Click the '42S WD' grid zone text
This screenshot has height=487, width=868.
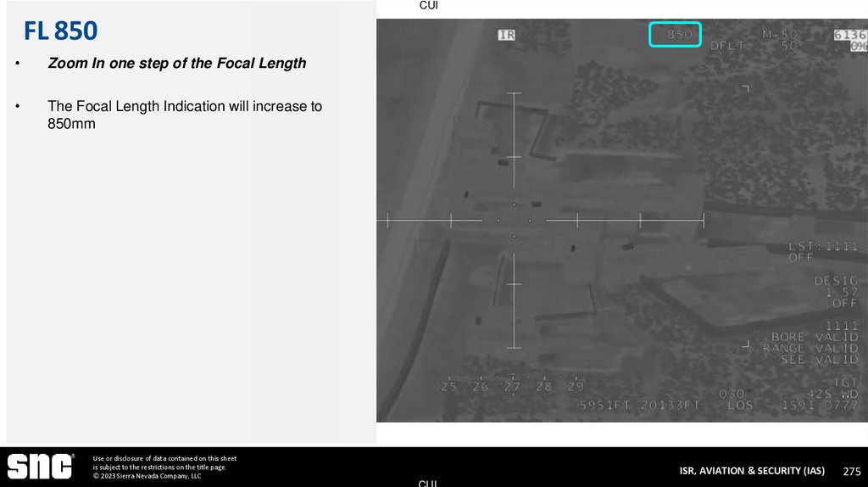[x=832, y=394]
